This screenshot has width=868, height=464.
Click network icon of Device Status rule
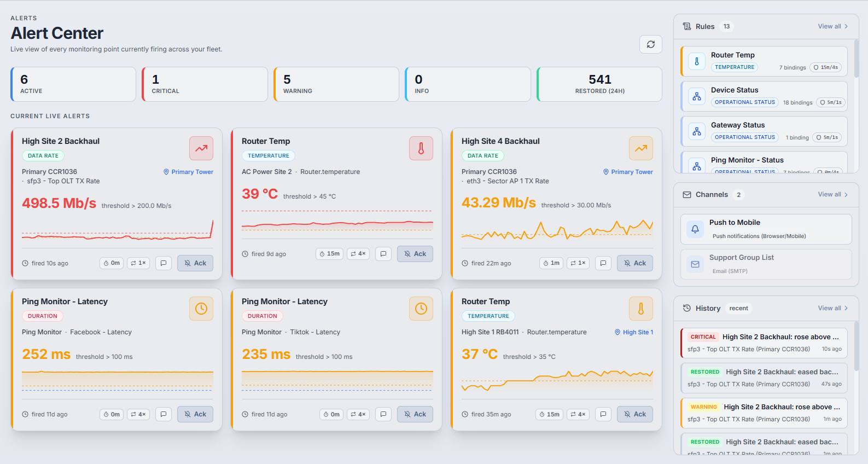tap(697, 96)
